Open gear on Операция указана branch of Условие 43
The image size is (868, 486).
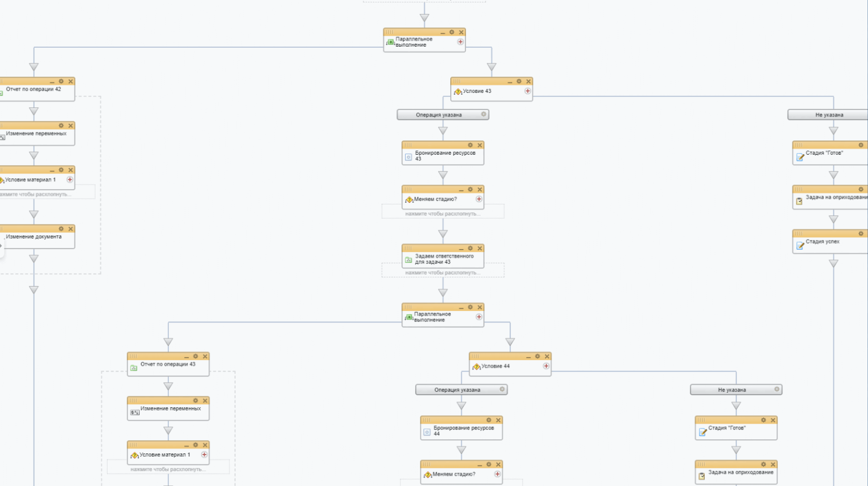(x=483, y=114)
